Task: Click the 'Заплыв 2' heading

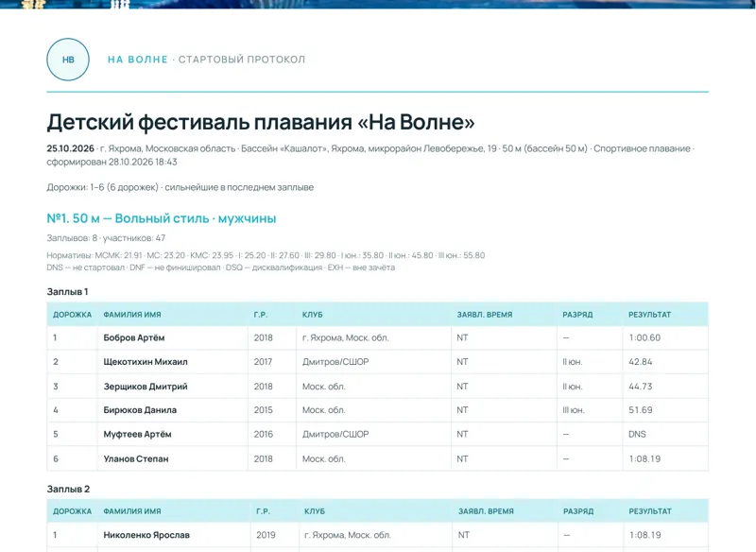Action: coord(68,489)
